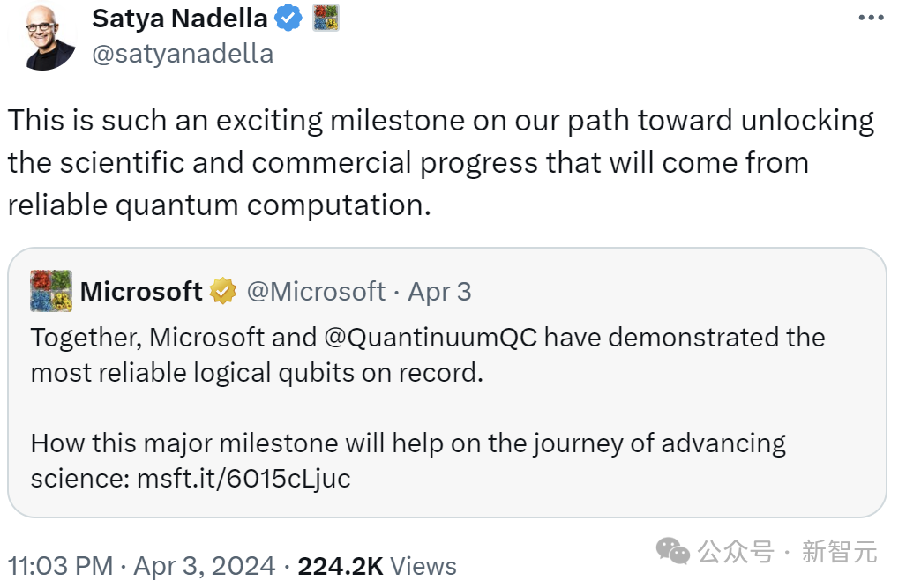This screenshot has height=588, width=906.
Task: Open the @Microsoft handle in quoted post
Action: click(x=316, y=292)
